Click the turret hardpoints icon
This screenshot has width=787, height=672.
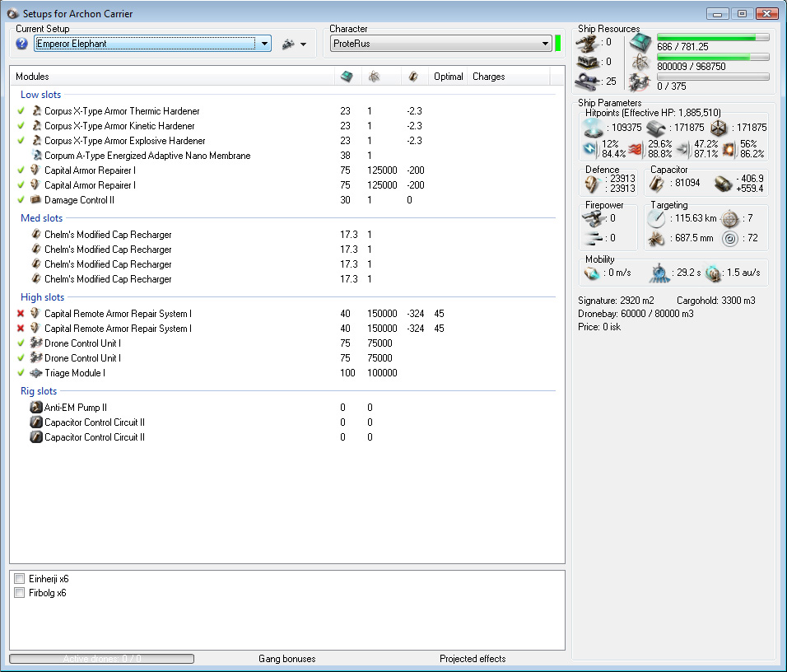point(586,43)
